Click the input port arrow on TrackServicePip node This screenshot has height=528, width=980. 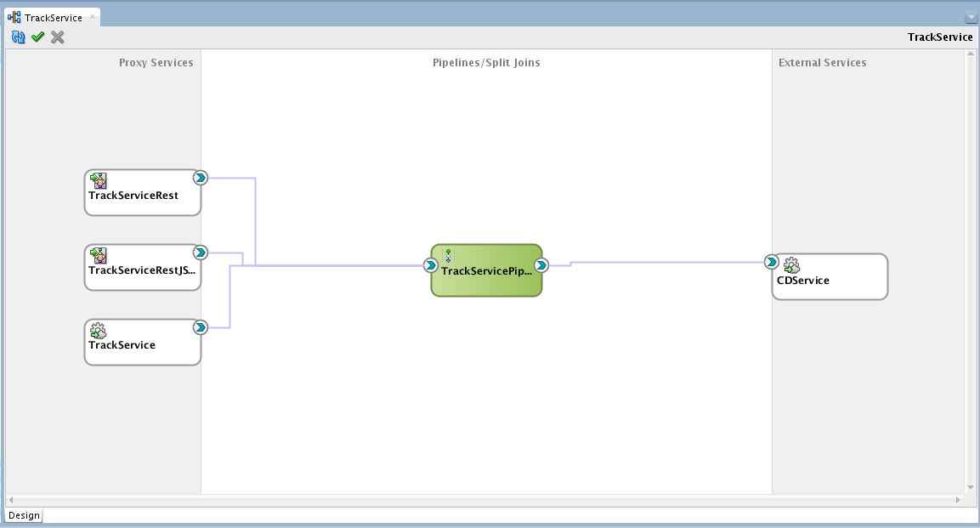[x=431, y=265]
